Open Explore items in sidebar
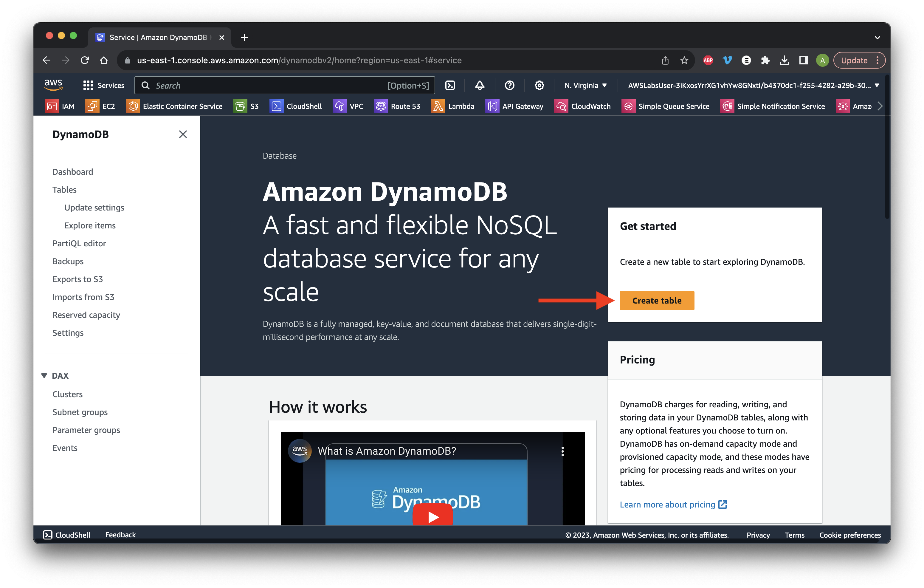The width and height of the screenshot is (924, 588). point(90,225)
